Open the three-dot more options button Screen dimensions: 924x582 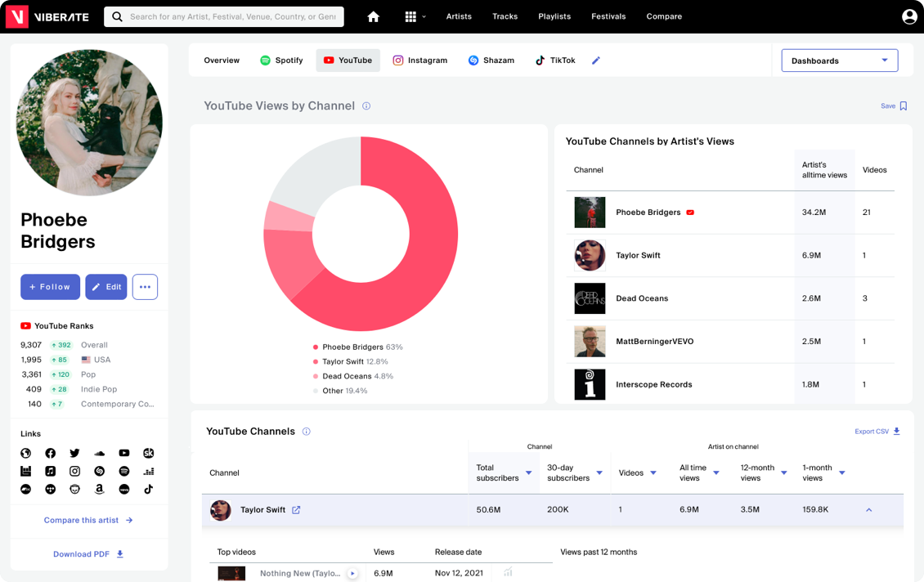coord(145,287)
